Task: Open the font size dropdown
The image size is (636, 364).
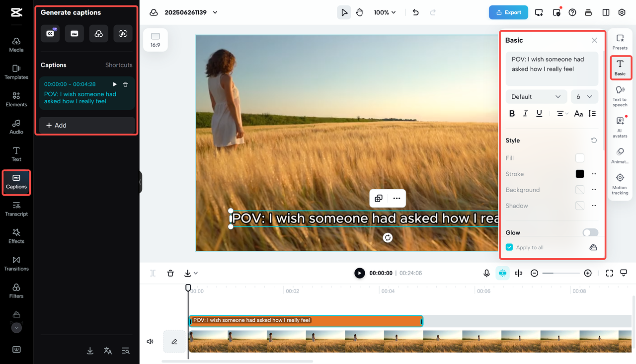Action: [x=584, y=96]
